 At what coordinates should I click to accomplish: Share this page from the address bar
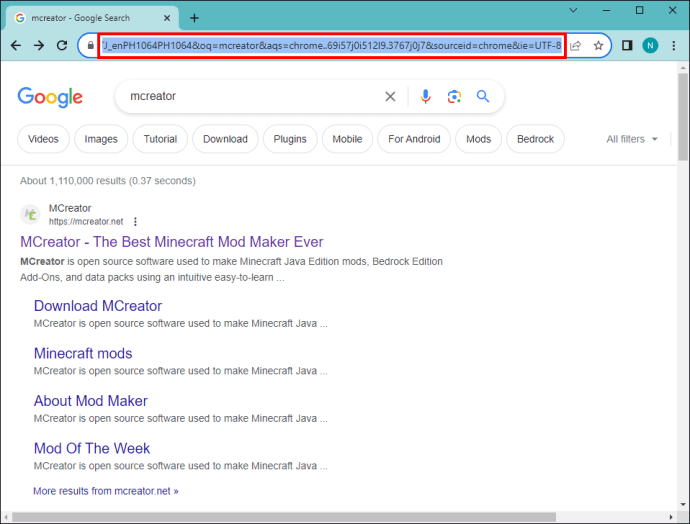[x=576, y=45]
